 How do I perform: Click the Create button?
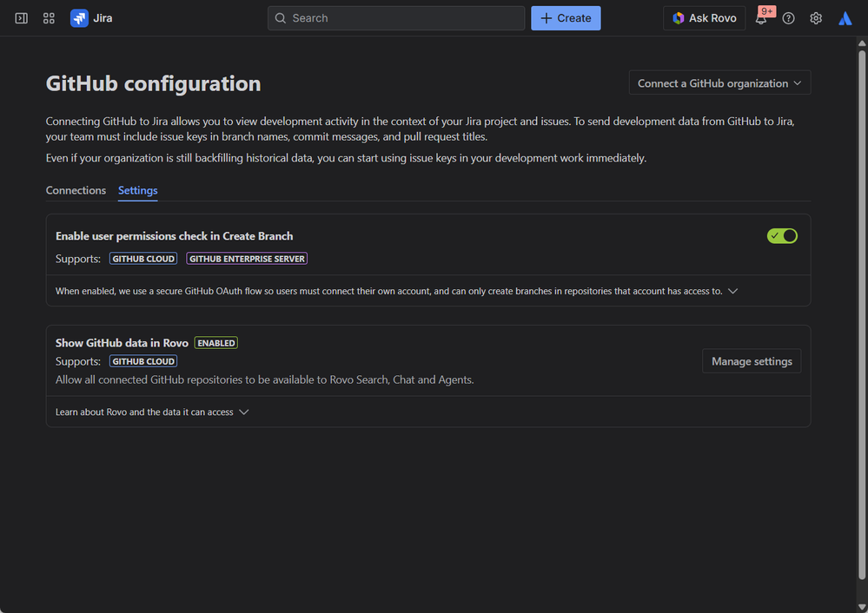(x=566, y=18)
